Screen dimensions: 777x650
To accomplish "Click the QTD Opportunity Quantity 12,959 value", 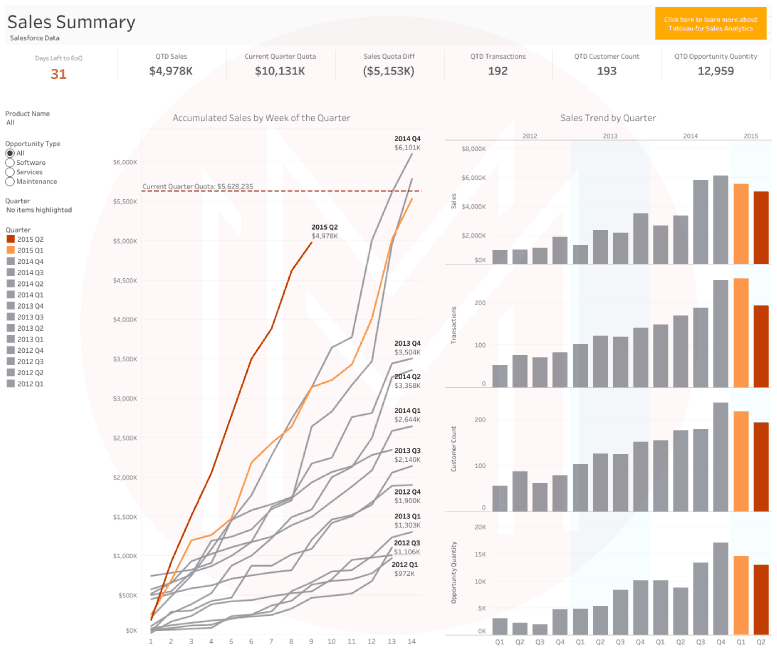I will (714, 71).
